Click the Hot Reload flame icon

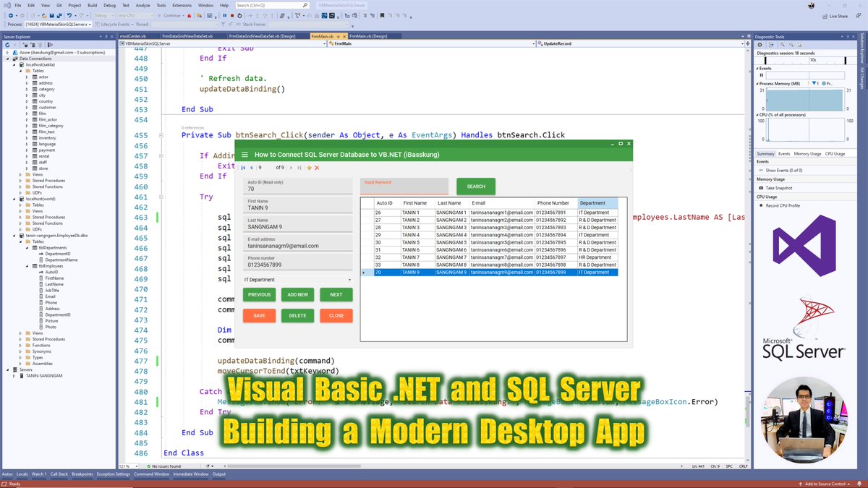(189, 15)
